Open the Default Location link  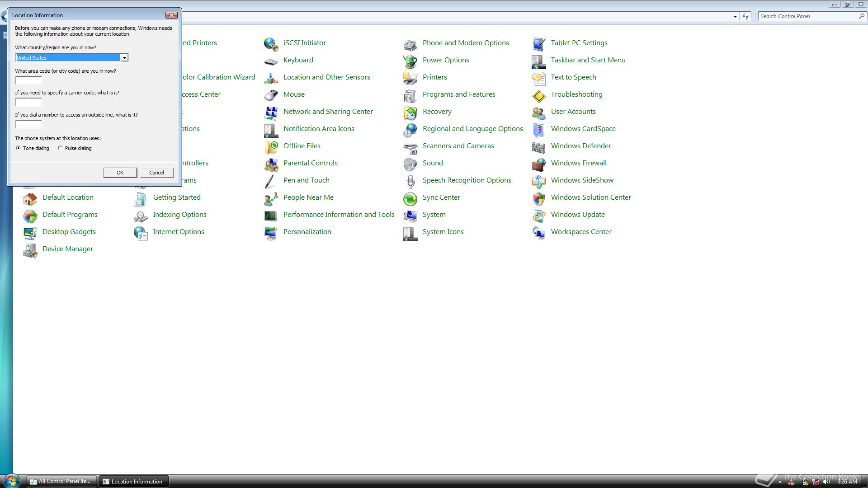tap(68, 197)
